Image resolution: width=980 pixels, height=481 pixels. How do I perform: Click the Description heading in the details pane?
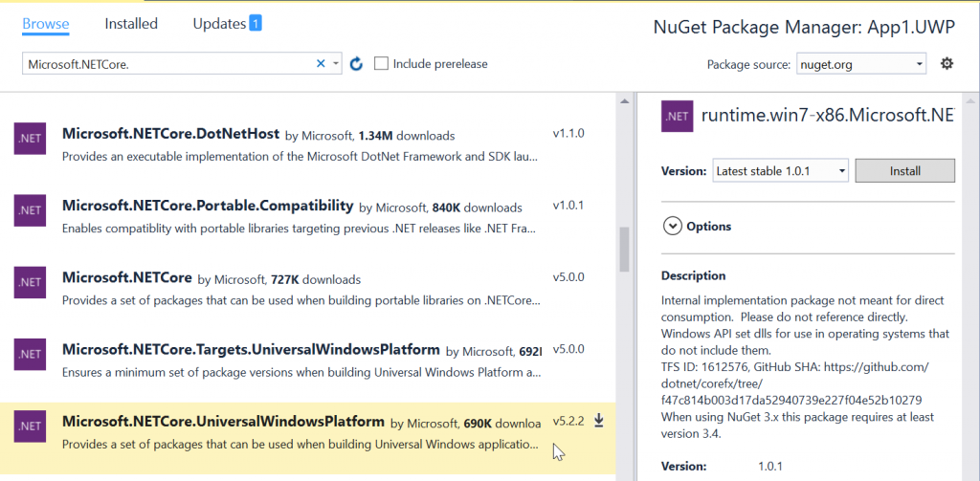[694, 275]
